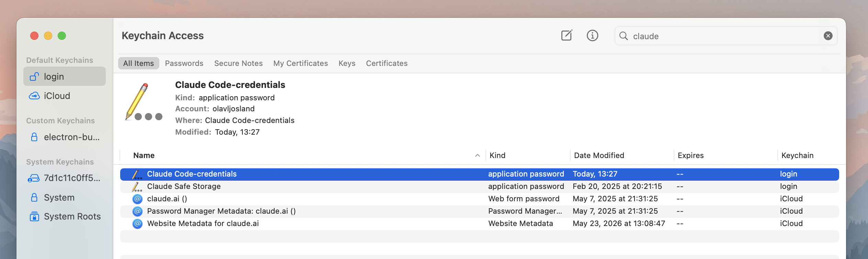Click the @ icon of Website Metadata row
The width and height of the screenshot is (868, 259).
pyautogui.click(x=137, y=224)
